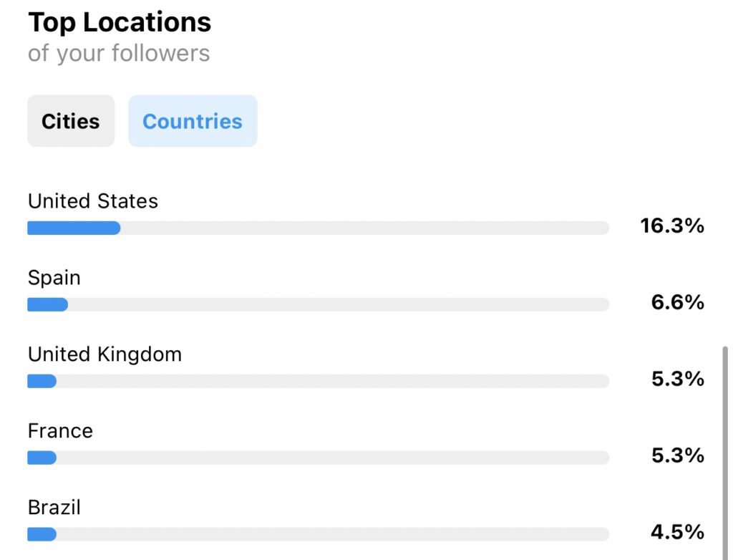Screen dimensions: 733x560
Task: Click the United States label
Action: pyautogui.click(x=93, y=201)
